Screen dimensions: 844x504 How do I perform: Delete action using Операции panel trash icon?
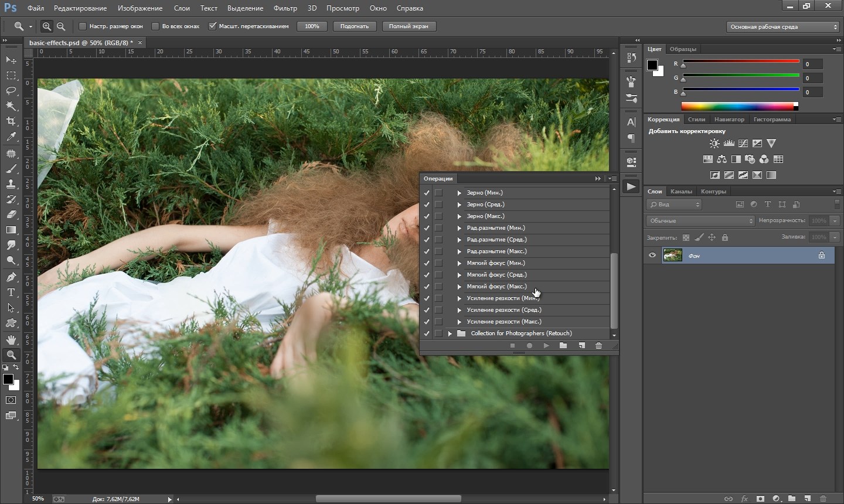(598, 346)
